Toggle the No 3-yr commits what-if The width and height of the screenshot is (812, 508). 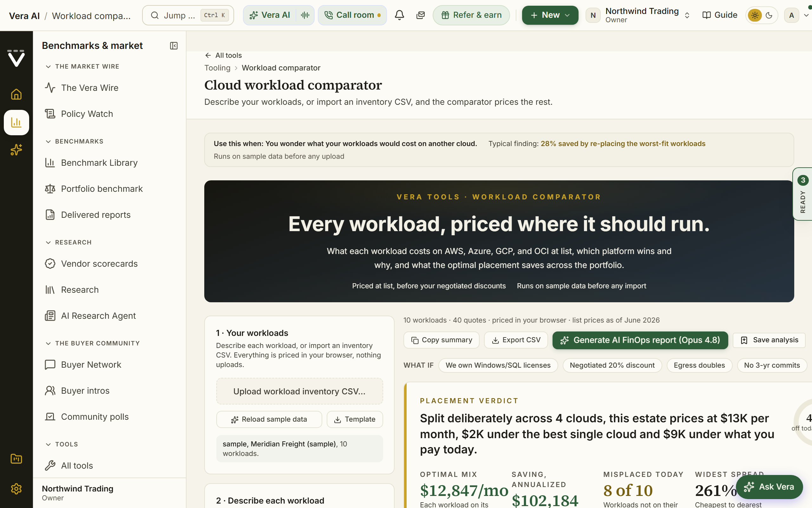pyautogui.click(x=772, y=365)
